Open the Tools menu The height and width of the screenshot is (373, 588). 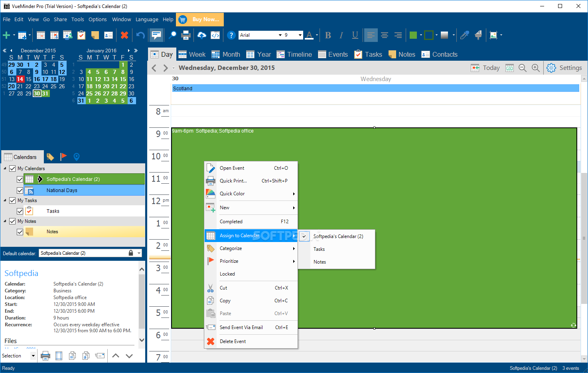pyautogui.click(x=77, y=19)
